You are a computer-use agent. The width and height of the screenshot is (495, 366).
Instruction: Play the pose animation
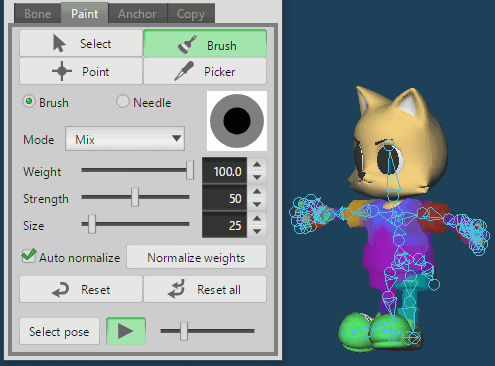(x=126, y=331)
